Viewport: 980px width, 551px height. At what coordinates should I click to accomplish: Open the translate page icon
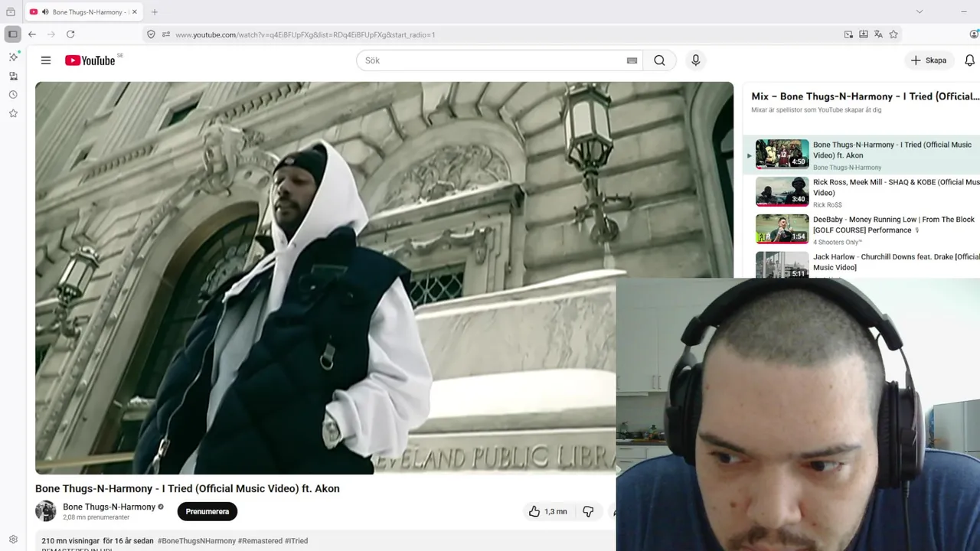click(x=878, y=34)
